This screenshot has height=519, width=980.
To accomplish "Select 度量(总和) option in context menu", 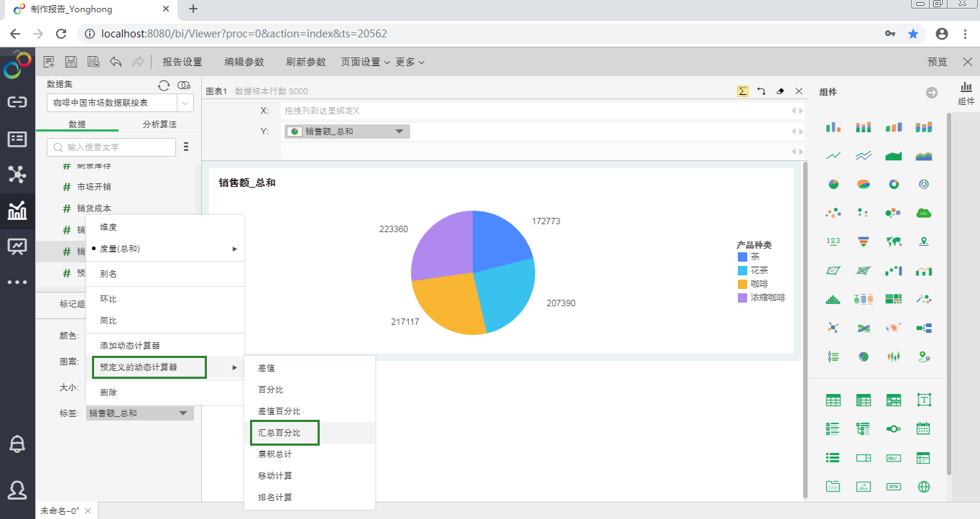I will coord(120,249).
